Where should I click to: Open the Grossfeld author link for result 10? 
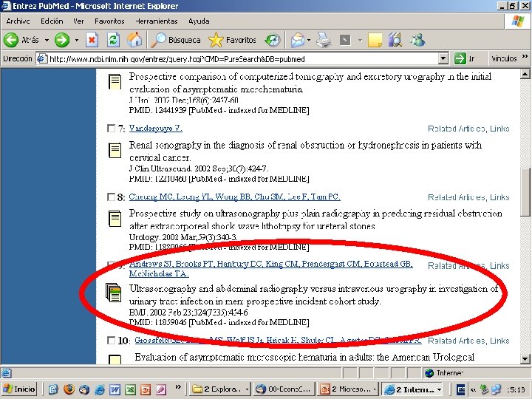pyautogui.click(x=278, y=340)
